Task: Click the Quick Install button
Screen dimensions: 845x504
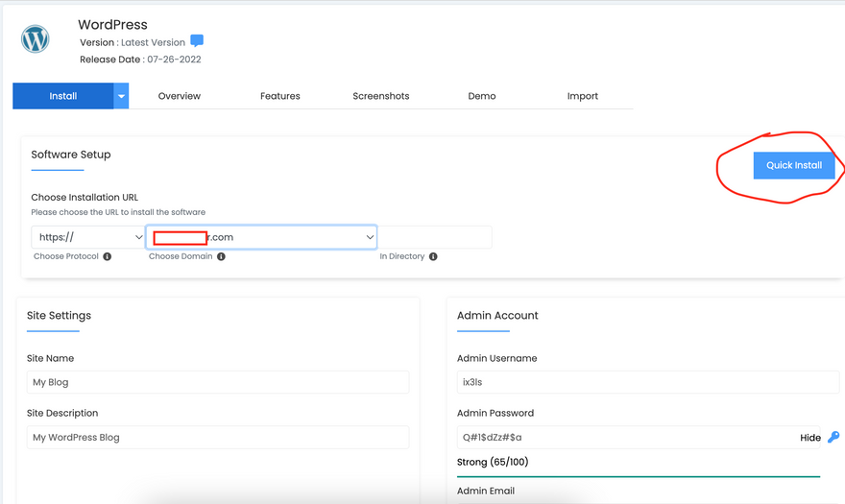Action: (793, 165)
